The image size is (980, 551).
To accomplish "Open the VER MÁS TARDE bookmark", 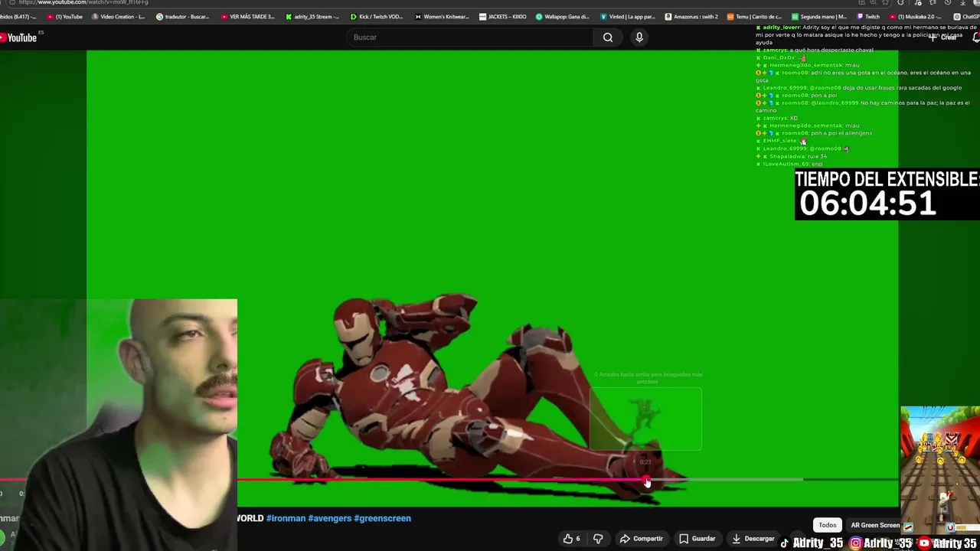I will pyautogui.click(x=248, y=16).
